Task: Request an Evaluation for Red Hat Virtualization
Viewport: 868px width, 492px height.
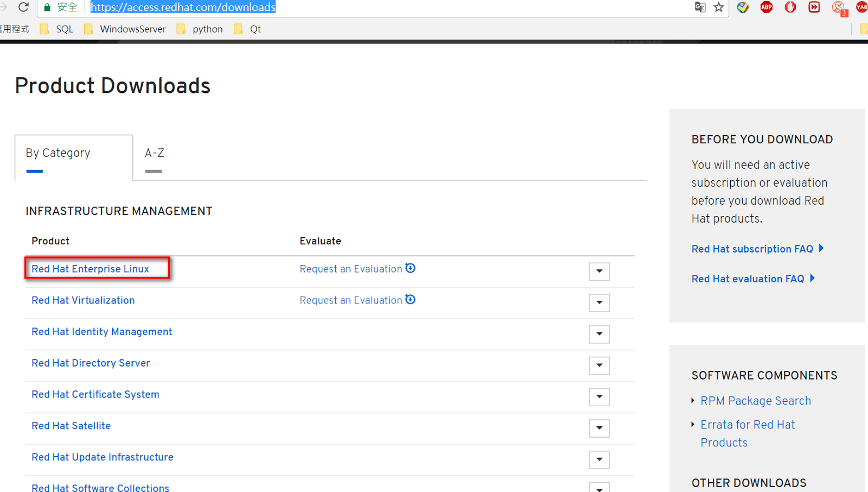Action: point(351,300)
